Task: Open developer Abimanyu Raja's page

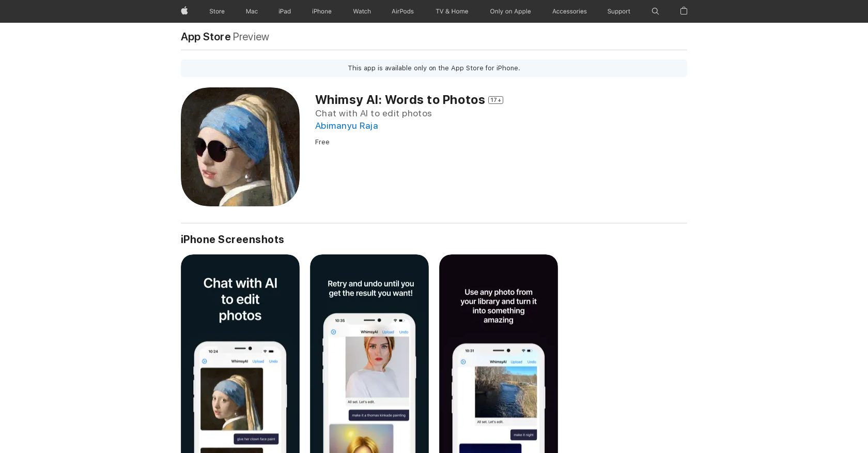Action: click(x=347, y=126)
